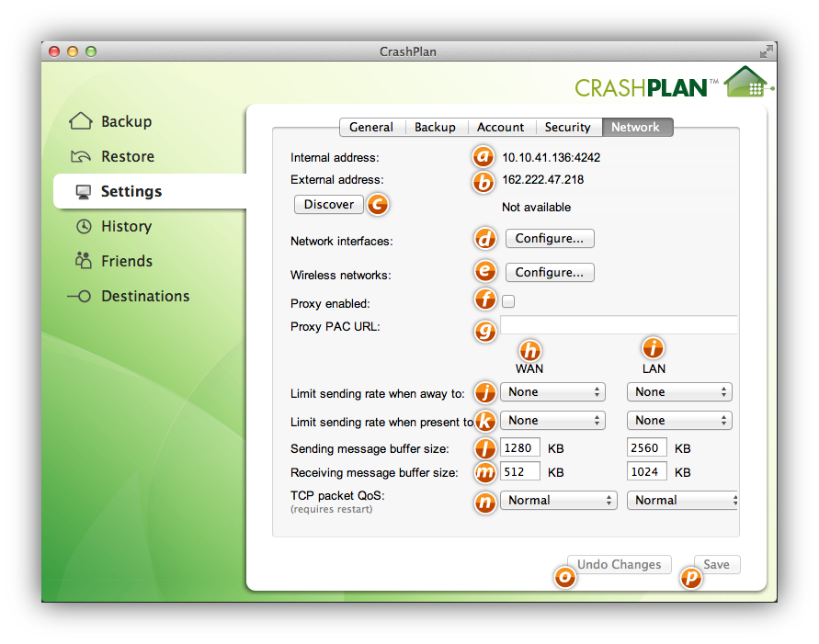Click the red close window button
This screenshot has width=819, height=644.
pyautogui.click(x=54, y=51)
